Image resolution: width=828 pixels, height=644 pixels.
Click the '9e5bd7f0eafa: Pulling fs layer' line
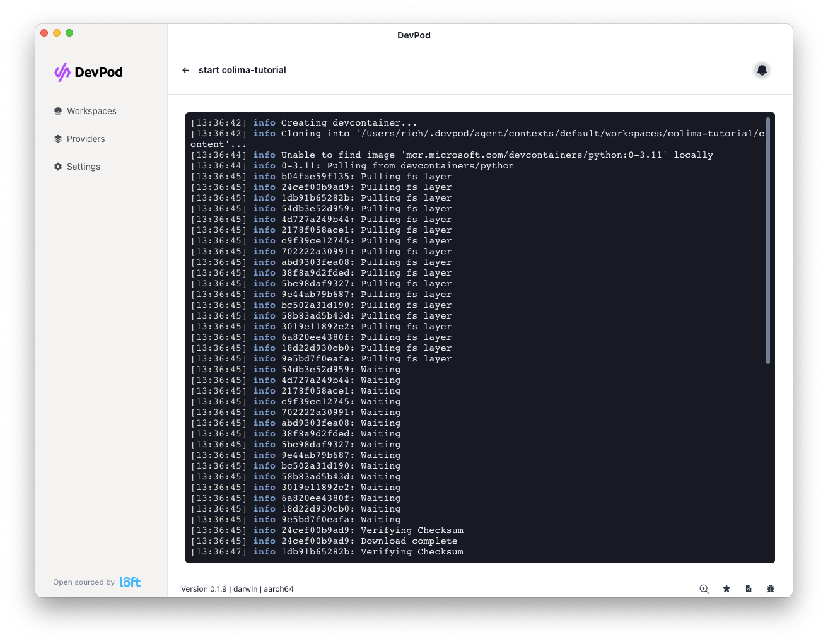click(321, 359)
